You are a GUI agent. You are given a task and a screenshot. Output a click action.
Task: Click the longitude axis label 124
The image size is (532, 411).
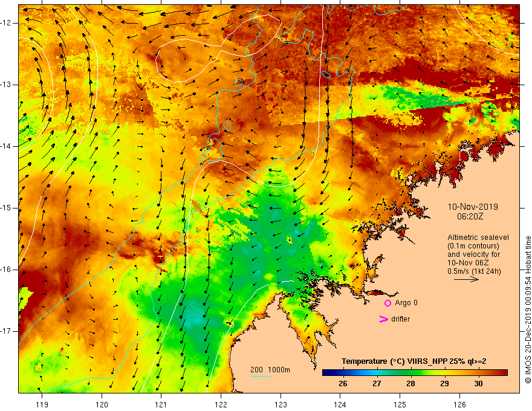tap(340, 404)
